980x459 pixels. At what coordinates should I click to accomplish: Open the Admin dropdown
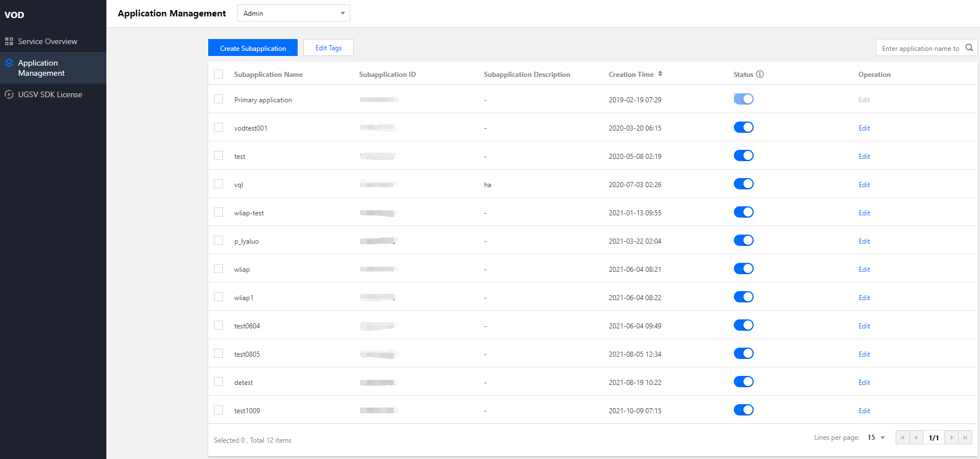coord(293,13)
